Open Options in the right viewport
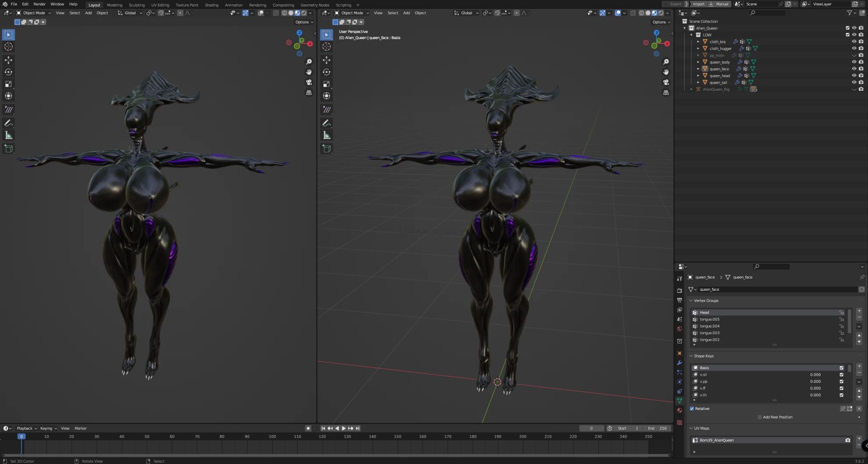868x464 pixels. point(661,22)
